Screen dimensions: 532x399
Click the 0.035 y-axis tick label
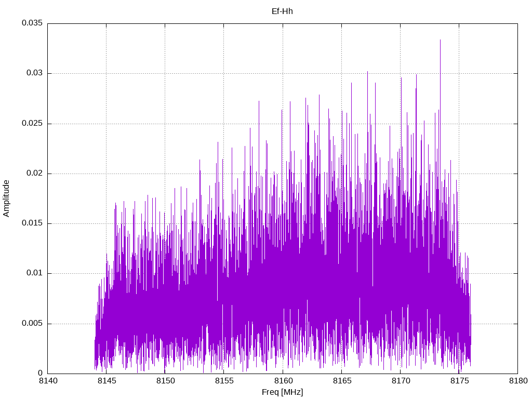(x=32, y=23)
